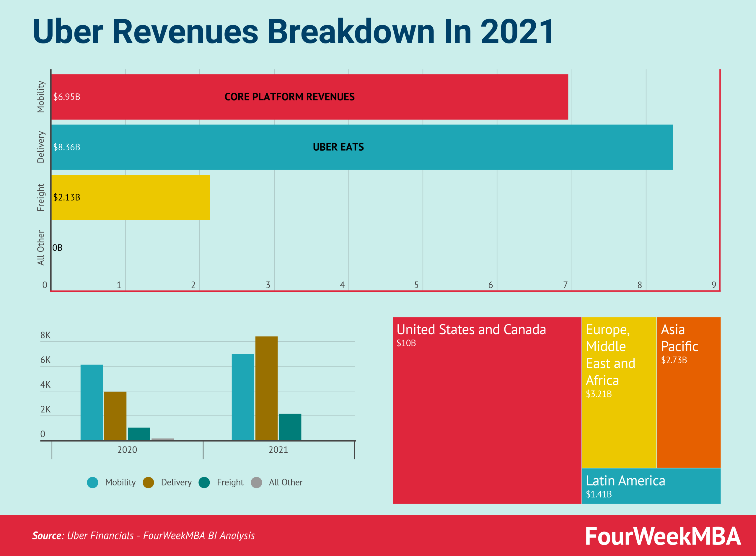This screenshot has height=556, width=756.
Task: Click the 2020 Mobility column bar
Action: coord(92,402)
